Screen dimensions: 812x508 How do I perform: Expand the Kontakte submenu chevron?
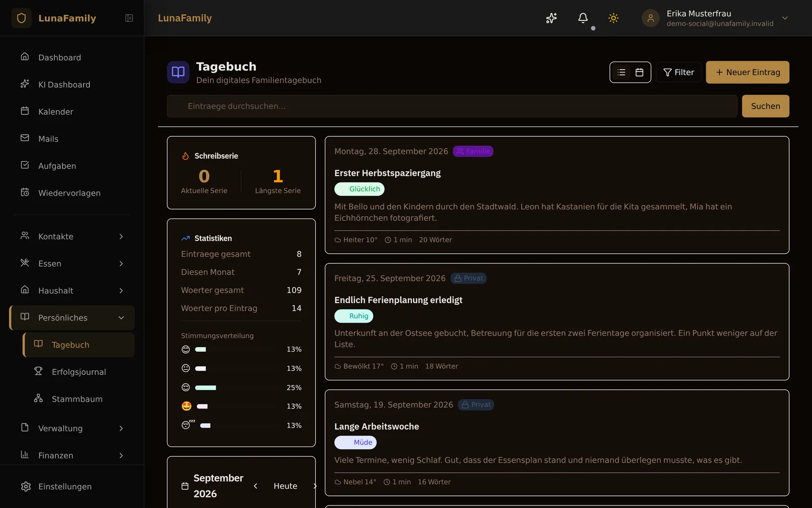[x=121, y=237]
